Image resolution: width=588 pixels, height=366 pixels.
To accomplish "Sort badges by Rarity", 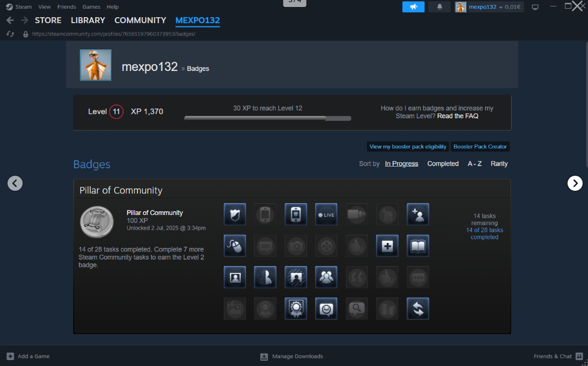I will (x=499, y=164).
